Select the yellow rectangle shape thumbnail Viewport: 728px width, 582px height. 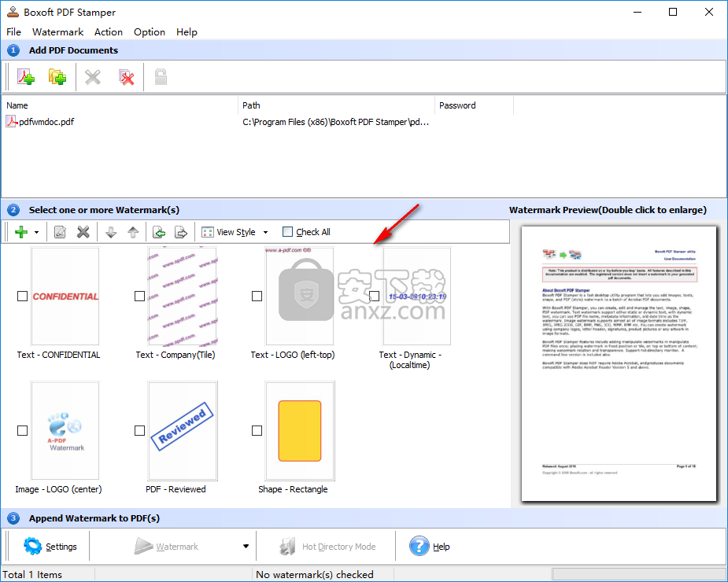click(x=300, y=431)
